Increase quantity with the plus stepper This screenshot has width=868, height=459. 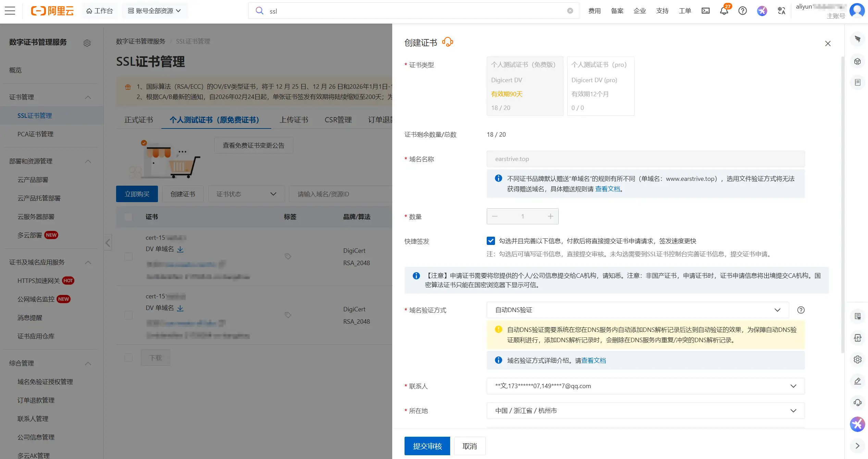(550, 216)
